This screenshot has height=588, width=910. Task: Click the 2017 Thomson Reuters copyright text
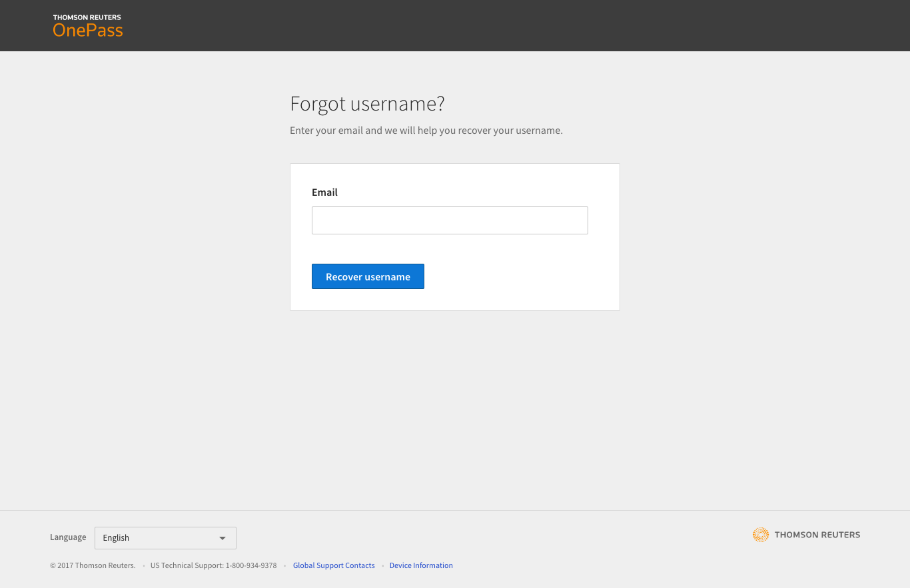93,565
